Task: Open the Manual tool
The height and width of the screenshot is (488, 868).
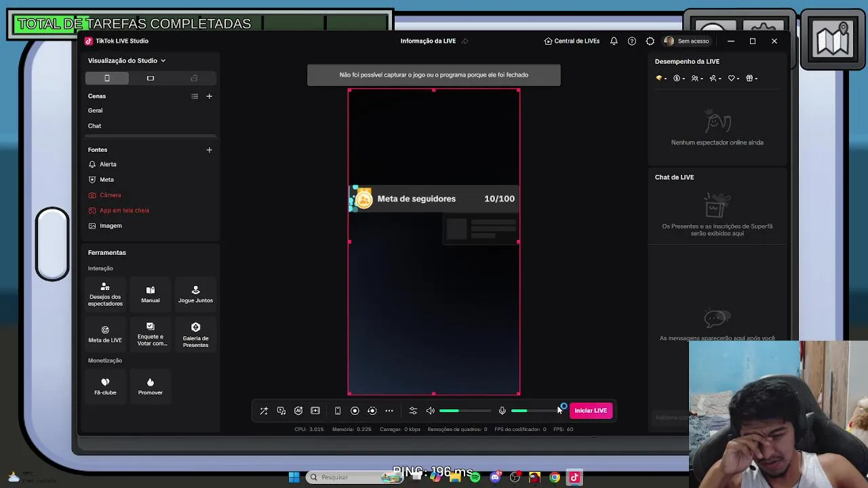Action: pyautogui.click(x=151, y=294)
